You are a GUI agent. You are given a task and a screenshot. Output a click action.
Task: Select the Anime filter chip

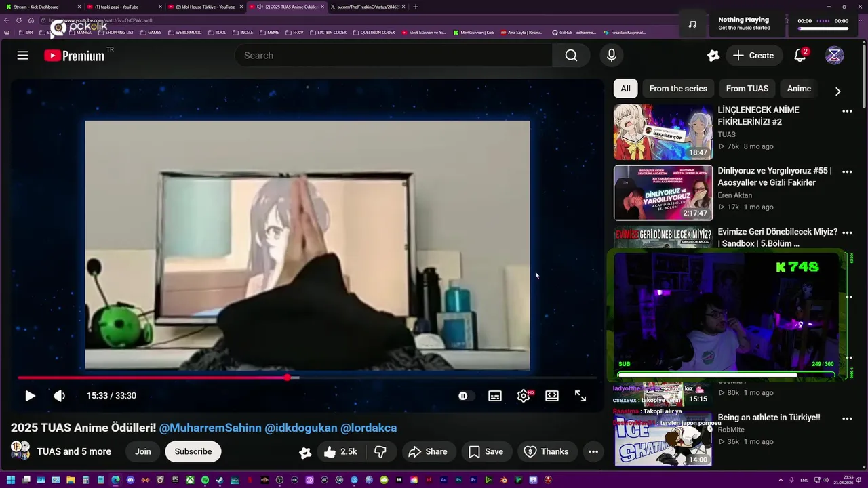coord(799,89)
